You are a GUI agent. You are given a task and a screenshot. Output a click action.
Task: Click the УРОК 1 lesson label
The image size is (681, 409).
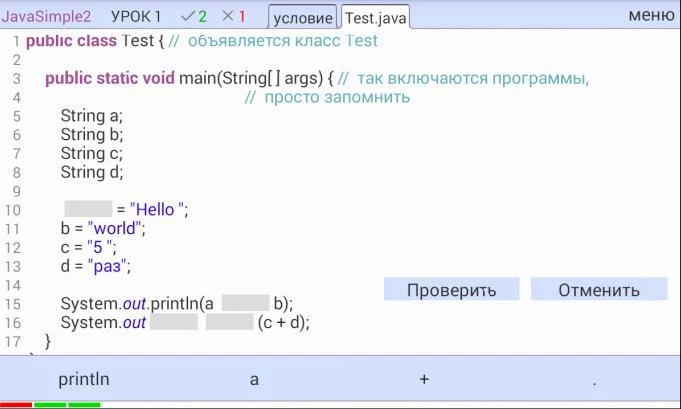(136, 16)
